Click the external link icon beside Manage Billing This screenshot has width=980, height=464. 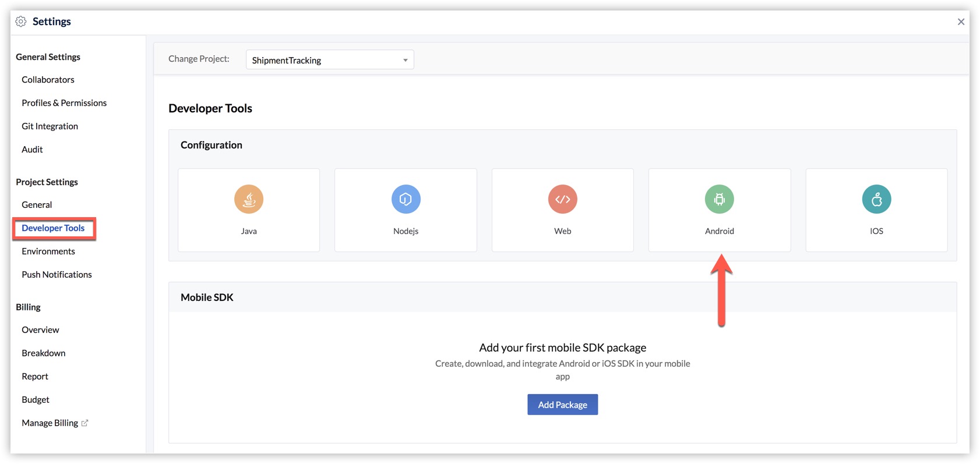85,423
